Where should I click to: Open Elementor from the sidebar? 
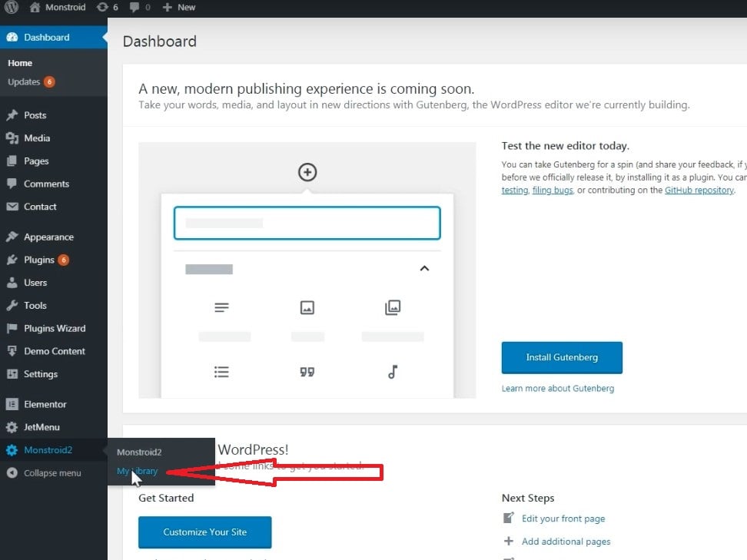point(45,404)
